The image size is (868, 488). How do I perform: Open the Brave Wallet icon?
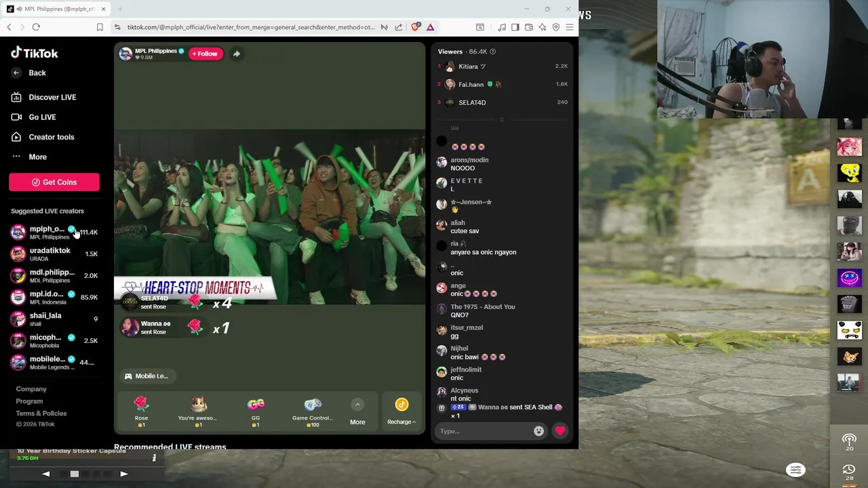coord(529,27)
